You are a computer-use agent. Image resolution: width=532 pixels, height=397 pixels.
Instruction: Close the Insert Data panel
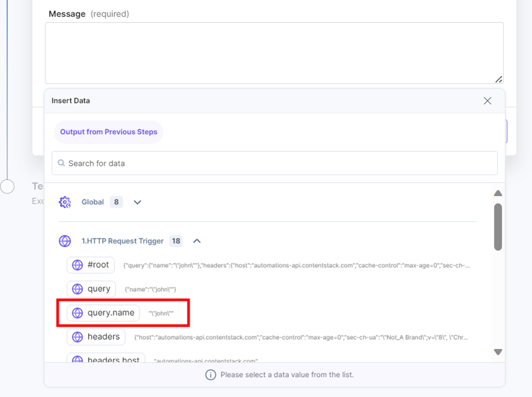click(x=487, y=101)
